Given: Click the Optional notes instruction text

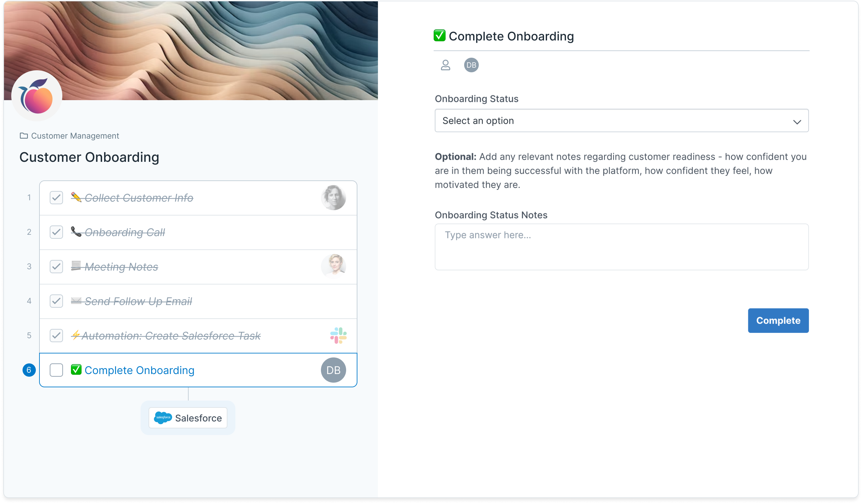Looking at the screenshot, I should coord(621,171).
